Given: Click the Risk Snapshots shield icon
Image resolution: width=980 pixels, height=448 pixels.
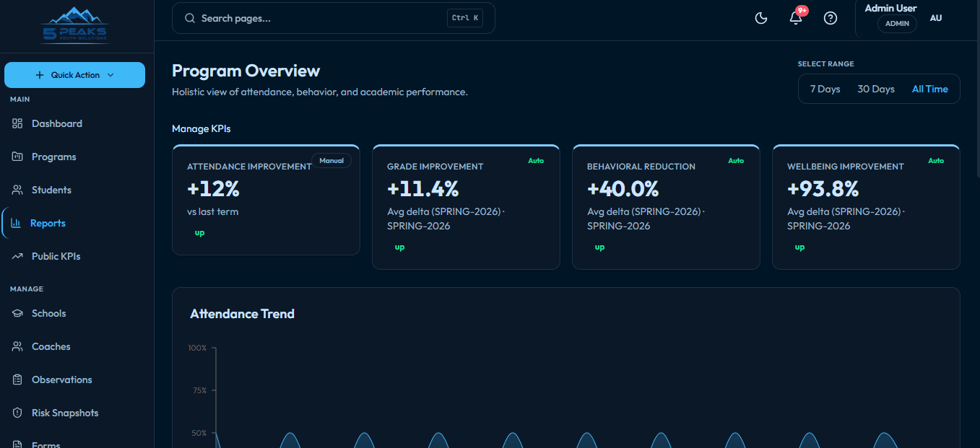Looking at the screenshot, I should click(18, 413).
